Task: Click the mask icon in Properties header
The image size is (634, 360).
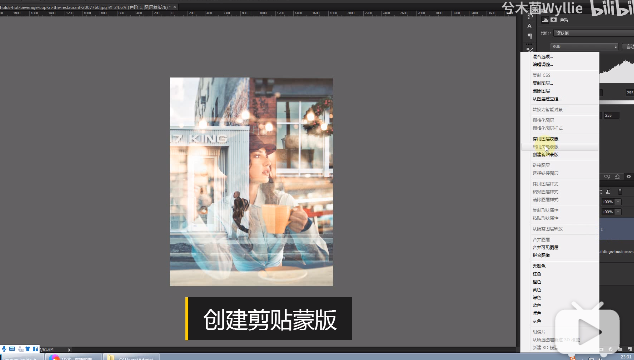Action: tap(554, 20)
